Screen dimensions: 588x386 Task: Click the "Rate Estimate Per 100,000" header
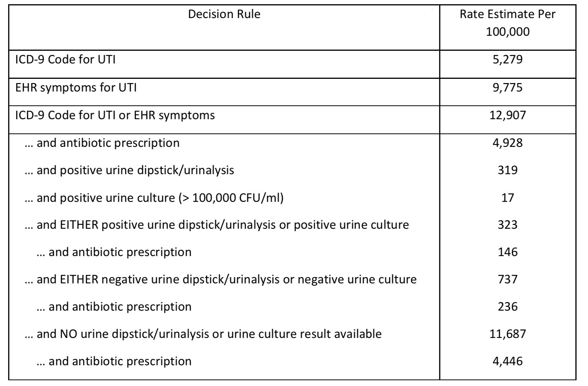click(507, 23)
